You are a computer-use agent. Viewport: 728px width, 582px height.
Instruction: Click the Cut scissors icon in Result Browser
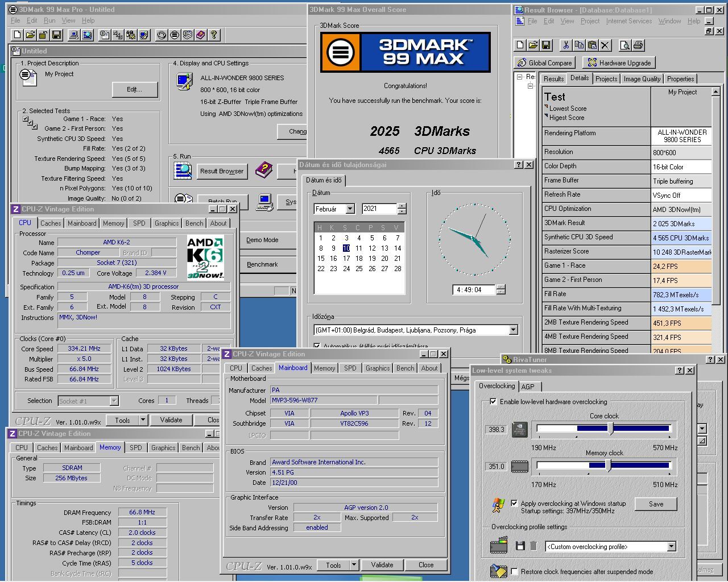(566, 45)
